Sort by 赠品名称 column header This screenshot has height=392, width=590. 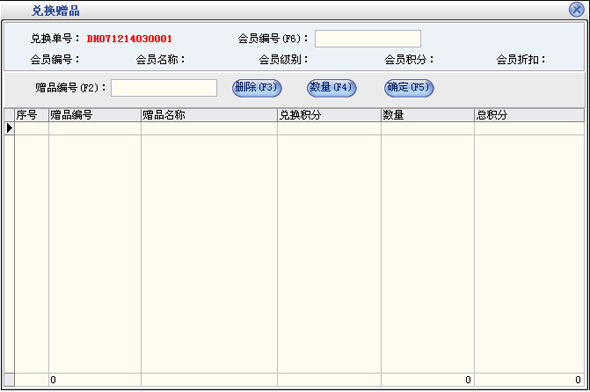coord(209,115)
